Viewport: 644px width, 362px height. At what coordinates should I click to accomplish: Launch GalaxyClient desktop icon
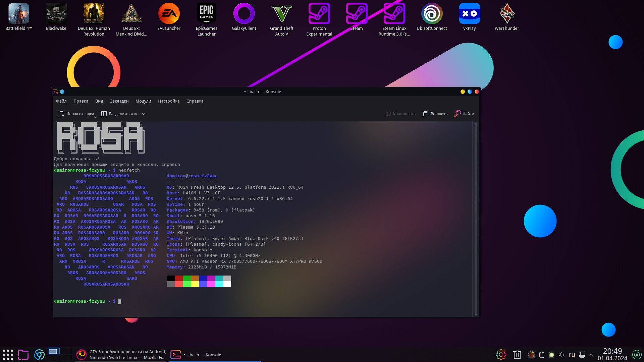click(x=244, y=17)
